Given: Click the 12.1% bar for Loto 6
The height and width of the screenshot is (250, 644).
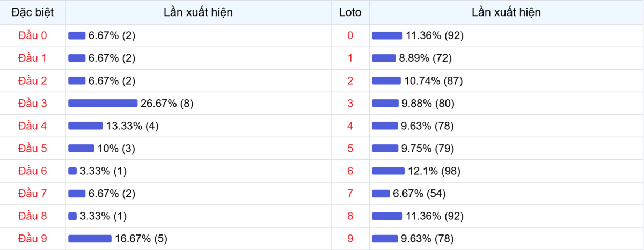Looking at the screenshot, I should (x=388, y=171).
